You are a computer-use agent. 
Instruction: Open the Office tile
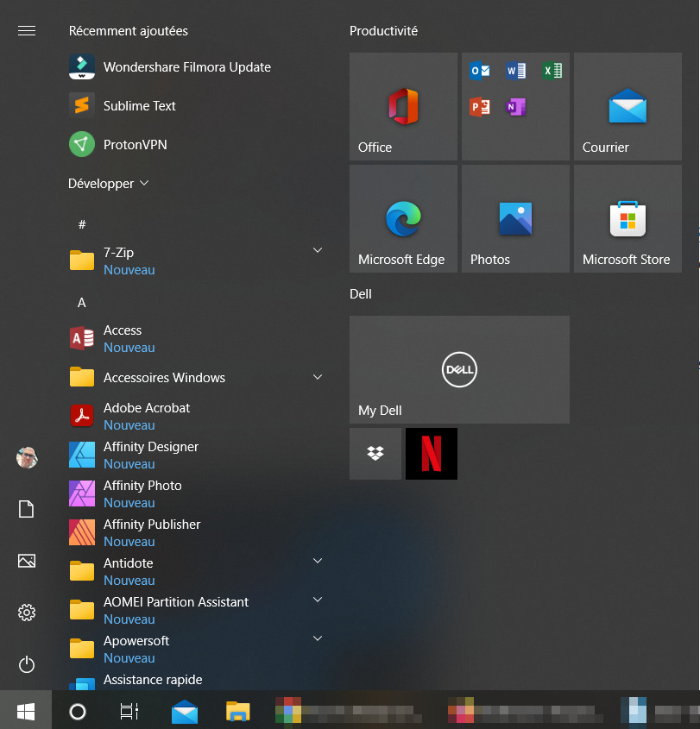click(403, 106)
